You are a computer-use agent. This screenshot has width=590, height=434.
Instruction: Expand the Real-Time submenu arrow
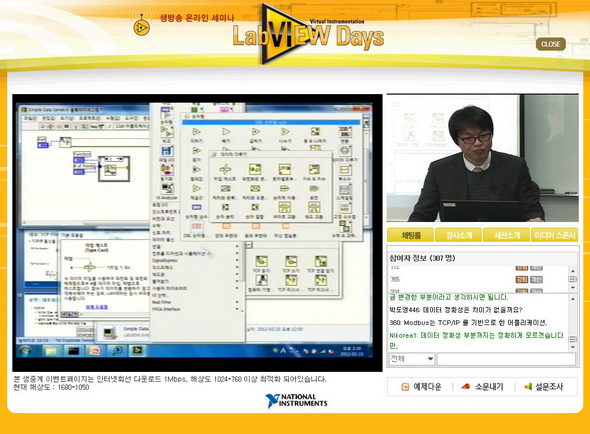click(x=237, y=302)
